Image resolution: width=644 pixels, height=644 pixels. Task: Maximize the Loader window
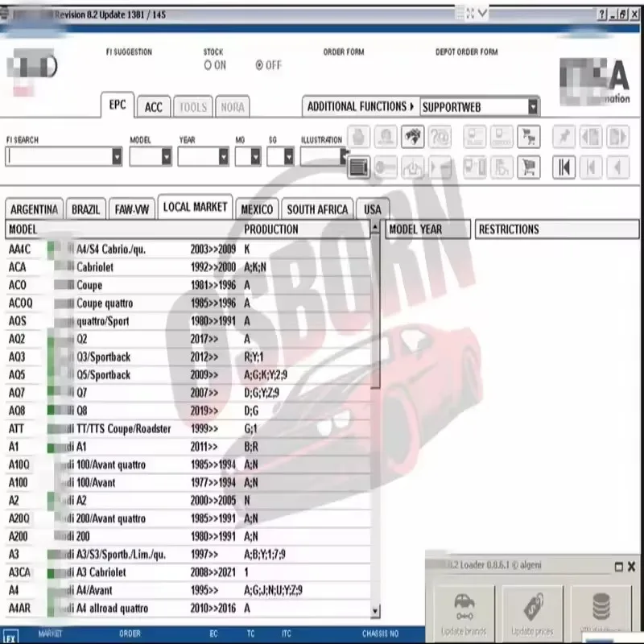pos(618,568)
